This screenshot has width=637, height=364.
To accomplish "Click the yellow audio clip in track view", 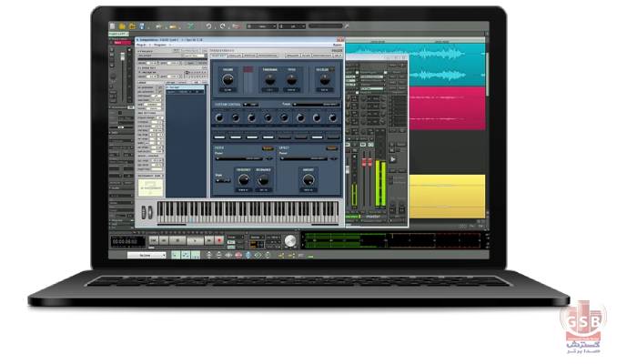I will point(447,195).
